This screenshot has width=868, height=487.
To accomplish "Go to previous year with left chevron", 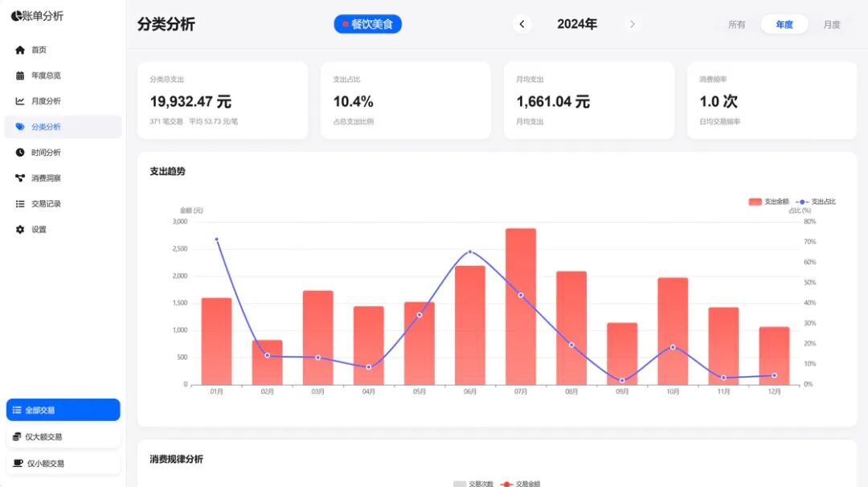I will pos(522,24).
